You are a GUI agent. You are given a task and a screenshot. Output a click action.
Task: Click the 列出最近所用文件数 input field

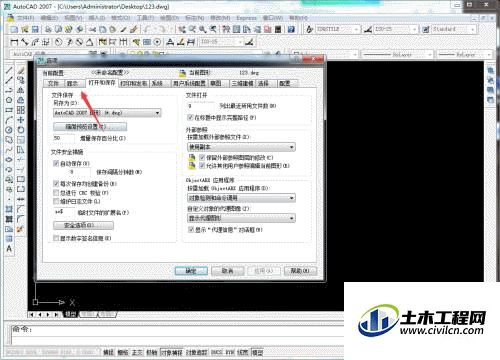point(200,106)
